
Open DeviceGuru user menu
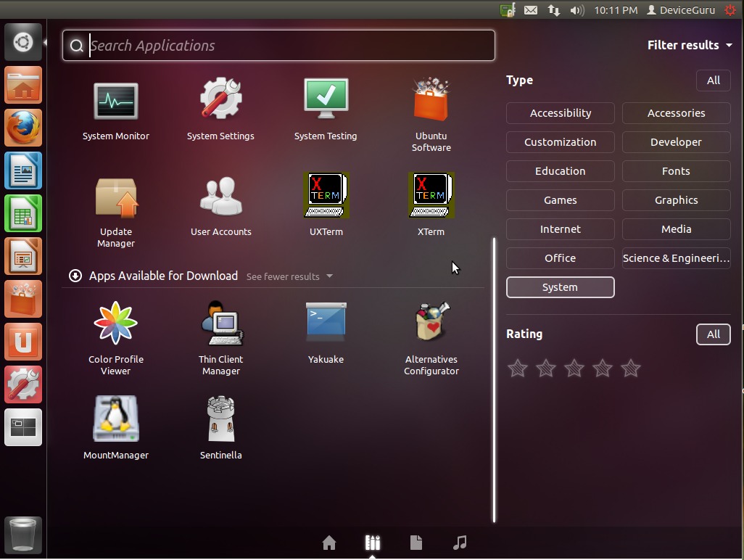[681, 10]
